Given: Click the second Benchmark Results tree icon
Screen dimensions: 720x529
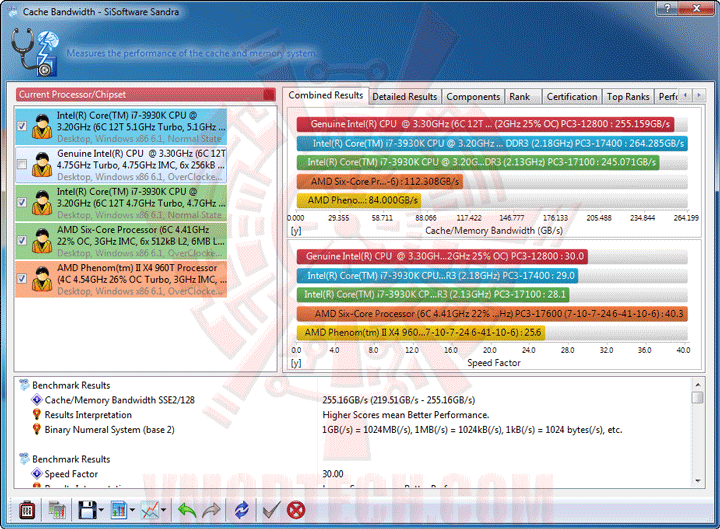Looking at the screenshot, I should pyautogui.click(x=24, y=459).
